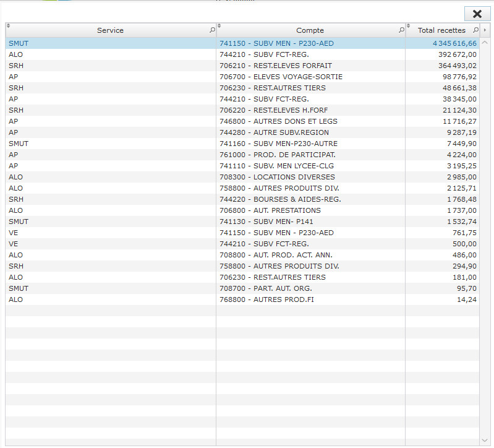Image resolution: width=494 pixels, height=448 pixels.
Task: Close the window with the X button
Action: [477, 14]
